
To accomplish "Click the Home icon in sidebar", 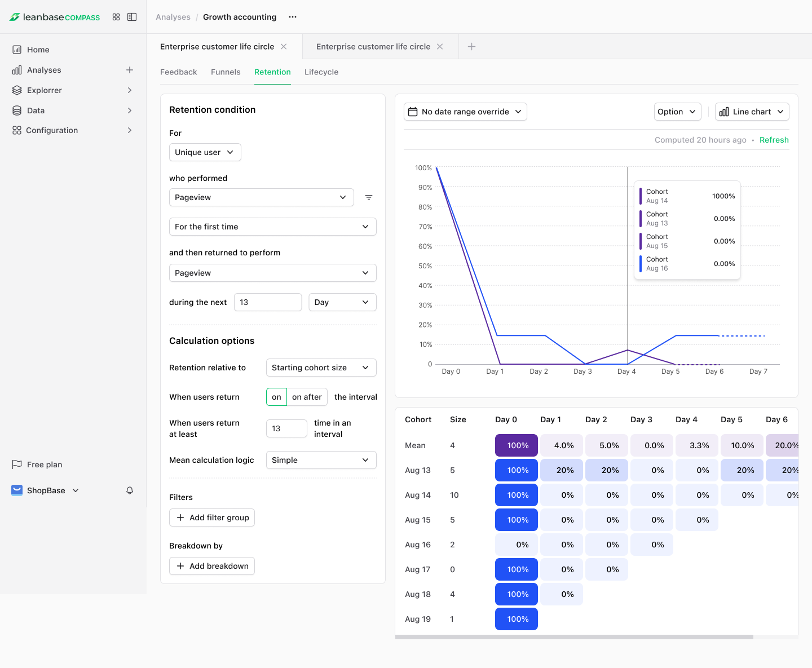I will point(17,50).
